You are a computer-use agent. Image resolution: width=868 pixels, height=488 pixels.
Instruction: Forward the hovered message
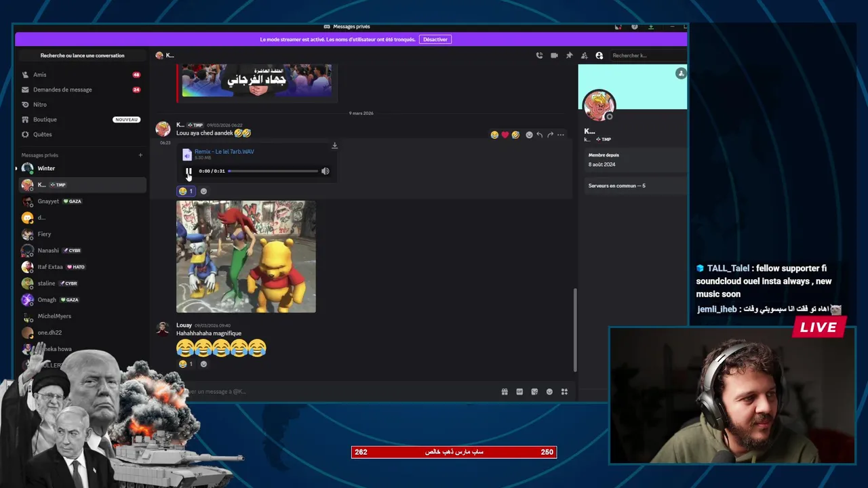[x=550, y=135]
